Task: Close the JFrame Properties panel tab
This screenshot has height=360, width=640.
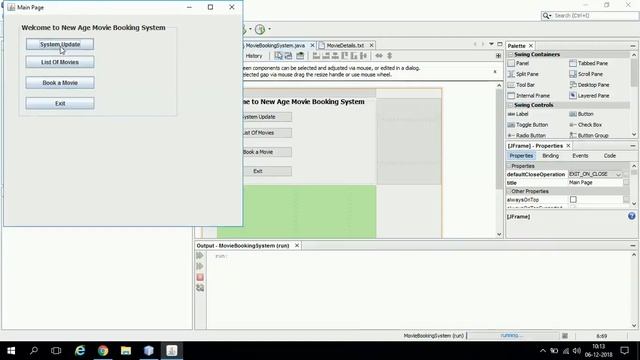Action: (x=568, y=146)
